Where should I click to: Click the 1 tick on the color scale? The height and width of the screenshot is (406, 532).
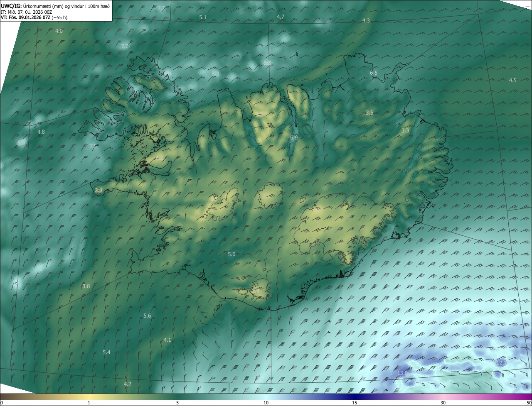pos(89,403)
